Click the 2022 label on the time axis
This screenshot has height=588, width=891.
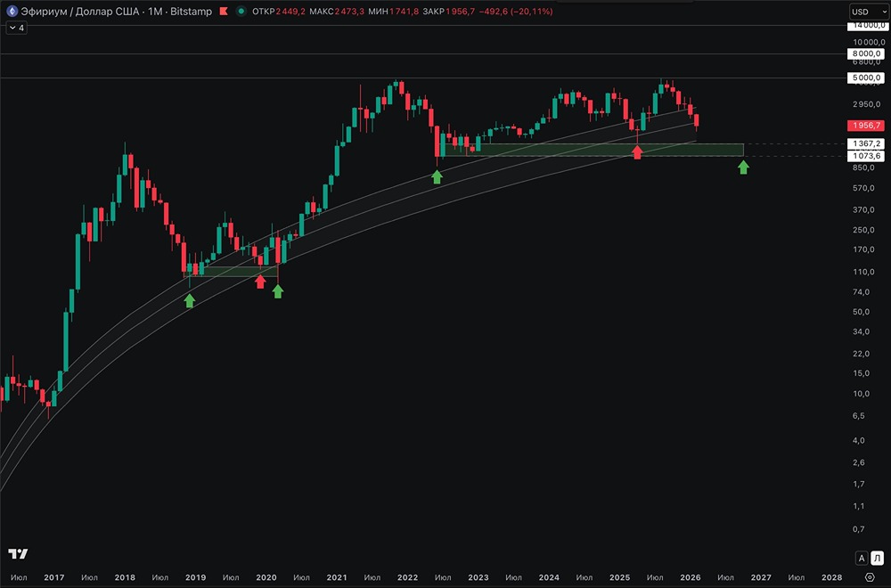click(x=407, y=577)
